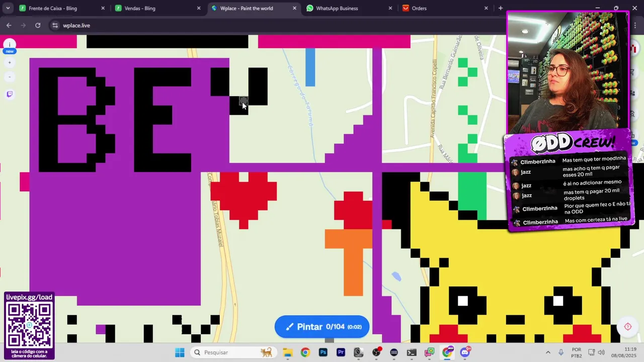Open the info button on the map
The width and height of the screenshot is (644, 362).
(x=9, y=44)
